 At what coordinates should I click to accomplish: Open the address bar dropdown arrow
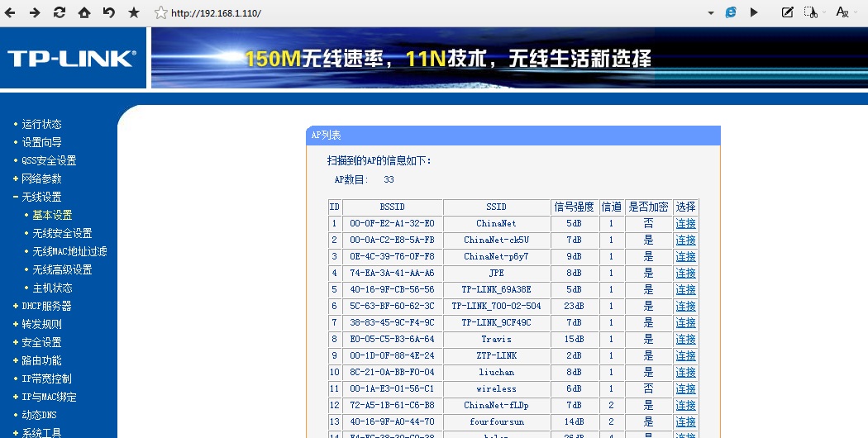click(711, 13)
